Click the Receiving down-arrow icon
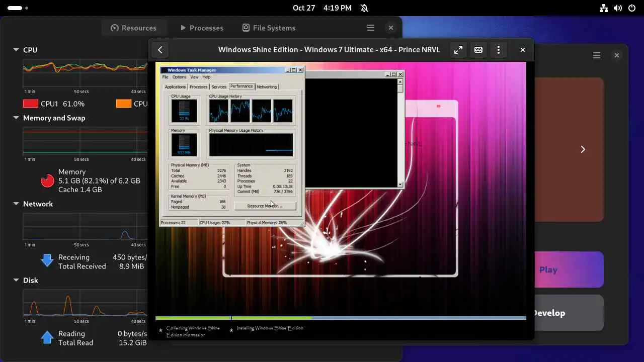This screenshot has width=644, height=362. pyautogui.click(x=47, y=260)
